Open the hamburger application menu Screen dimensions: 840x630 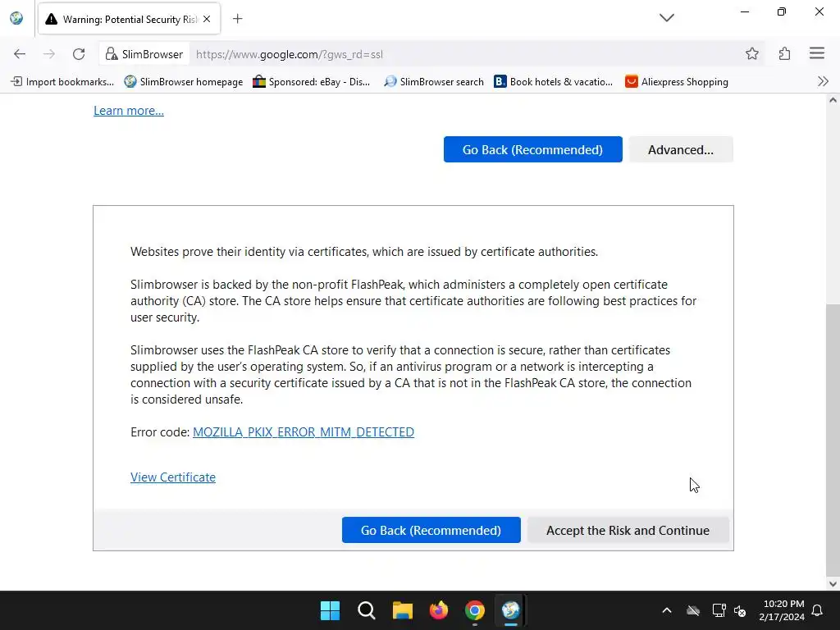(817, 53)
